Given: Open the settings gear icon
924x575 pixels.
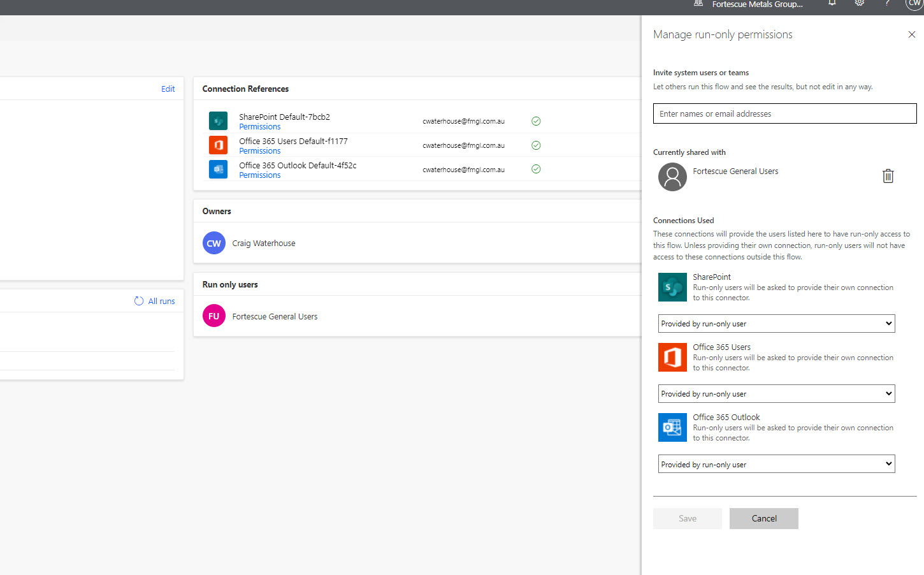Looking at the screenshot, I should [x=859, y=4].
